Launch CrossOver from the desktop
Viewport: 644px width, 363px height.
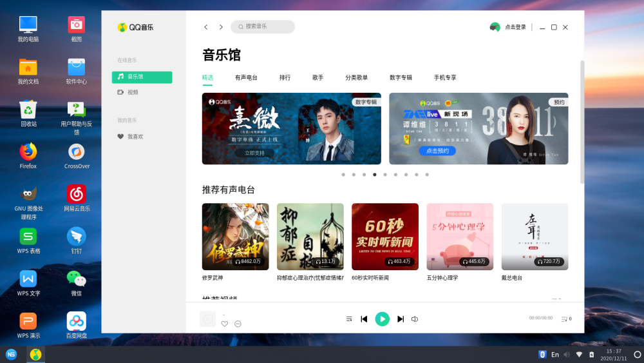[x=77, y=156]
